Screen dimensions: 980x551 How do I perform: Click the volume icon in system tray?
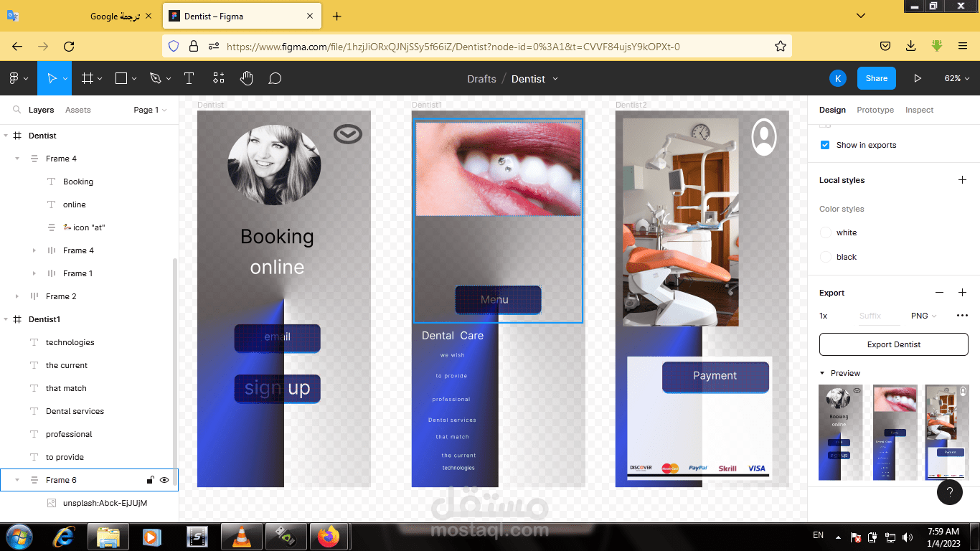pyautogui.click(x=907, y=537)
